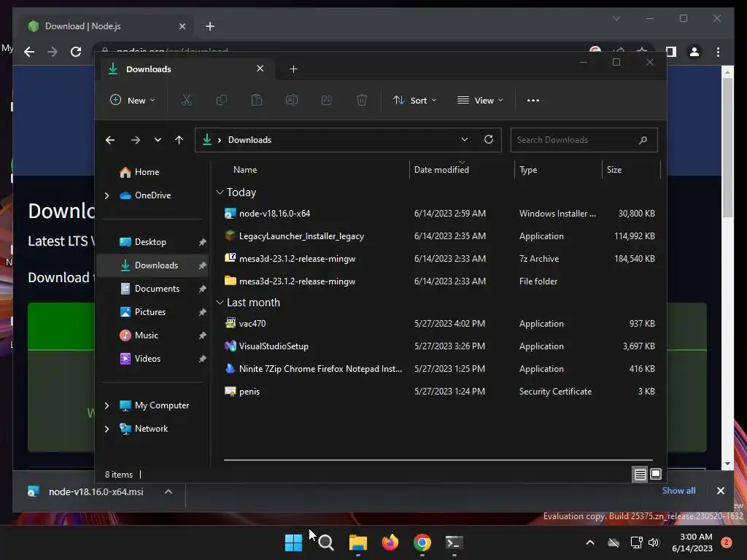Go back in Chrome browser

[x=29, y=52]
